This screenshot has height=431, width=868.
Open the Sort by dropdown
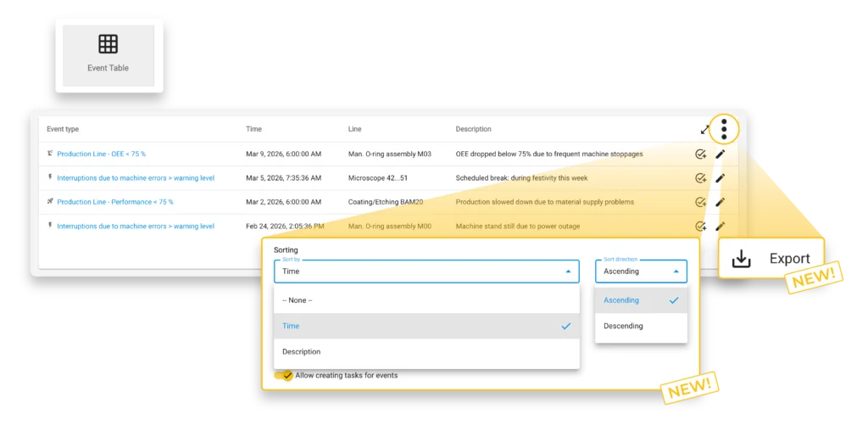point(426,271)
